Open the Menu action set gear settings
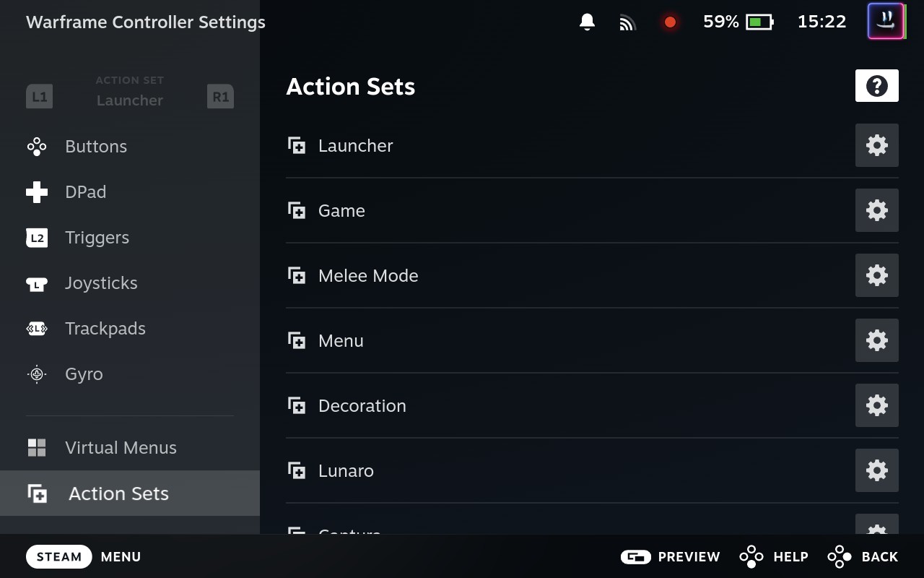924x578 pixels. point(876,340)
